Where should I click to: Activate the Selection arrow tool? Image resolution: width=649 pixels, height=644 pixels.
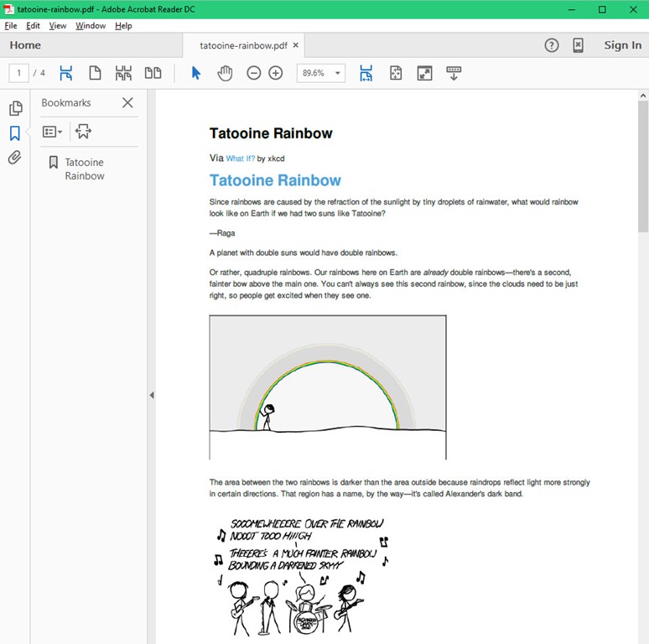coord(196,73)
